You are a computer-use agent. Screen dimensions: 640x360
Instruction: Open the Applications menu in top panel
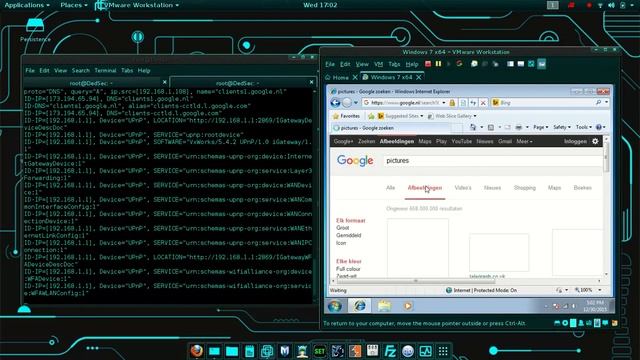click(x=27, y=5)
